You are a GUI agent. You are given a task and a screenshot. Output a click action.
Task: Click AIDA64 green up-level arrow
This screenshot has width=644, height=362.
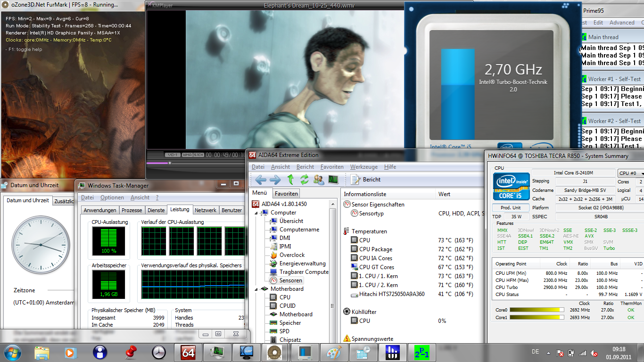(290, 180)
